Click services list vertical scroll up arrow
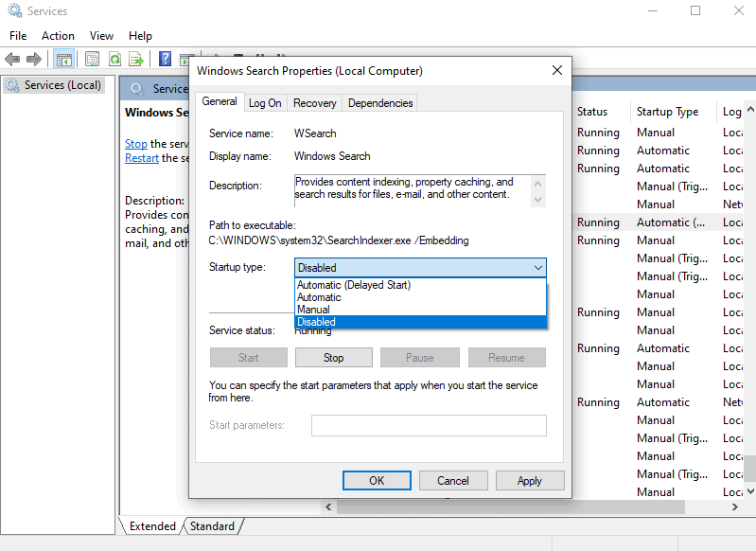The width and height of the screenshot is (756, 551). (750, 110)
